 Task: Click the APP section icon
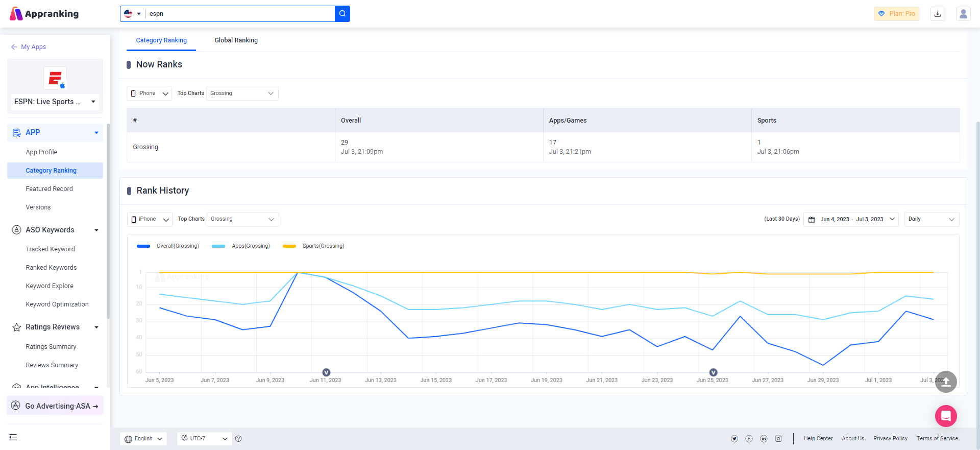(16, 133)
